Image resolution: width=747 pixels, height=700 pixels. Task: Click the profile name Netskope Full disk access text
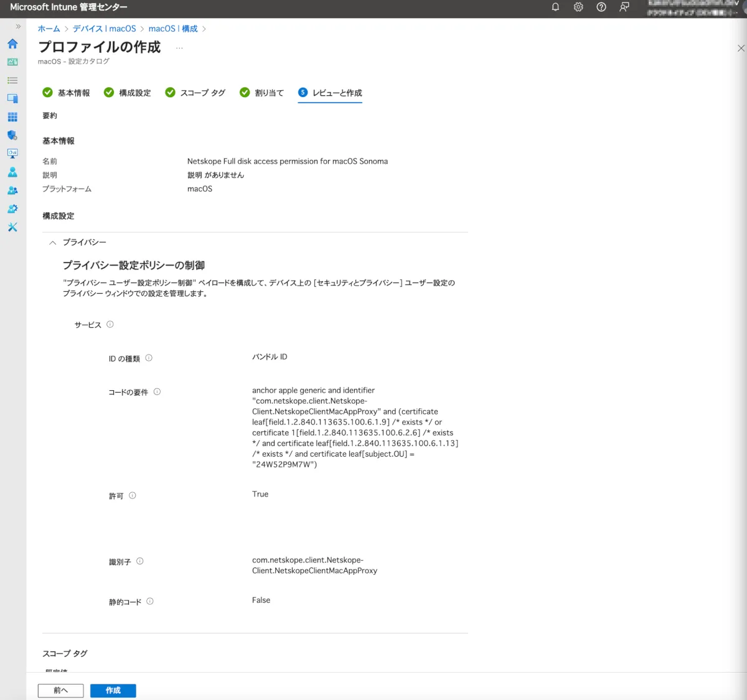pyautogui.click(x=288, y=161)
